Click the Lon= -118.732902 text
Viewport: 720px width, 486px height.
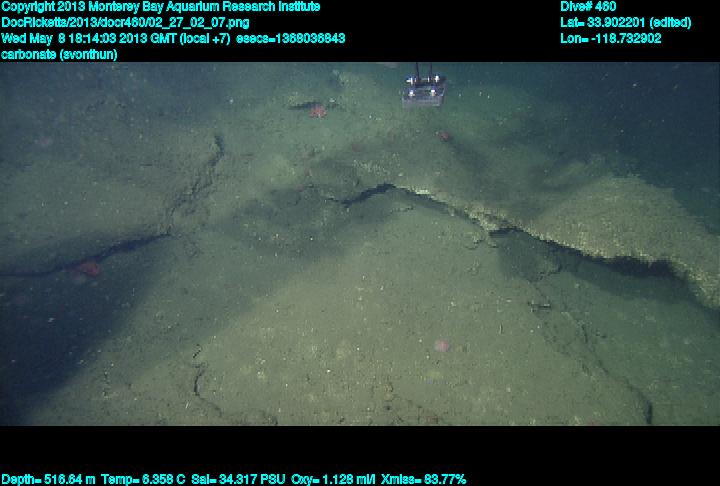point(611,39)
